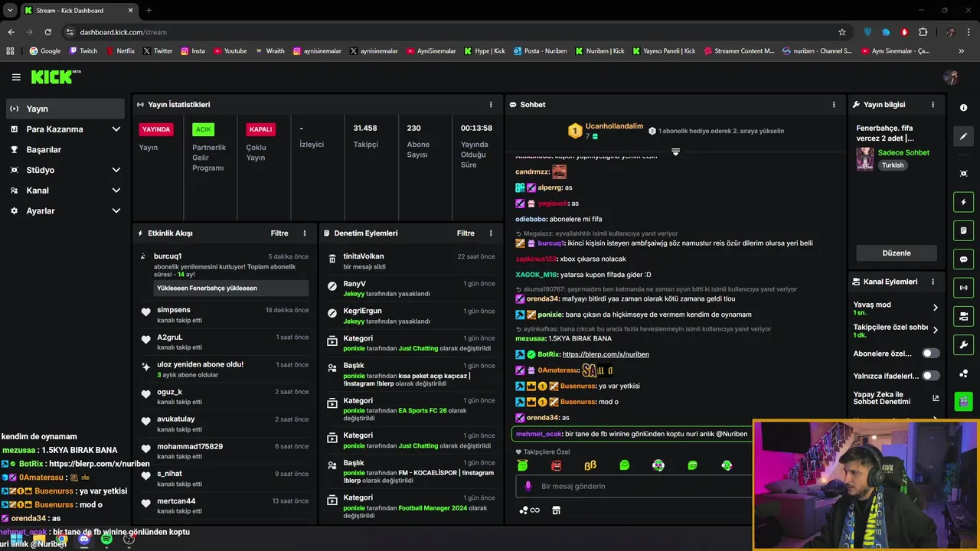Open the Twitch bookmark
This screenshot has height=551, width=980.
[83, 51]
